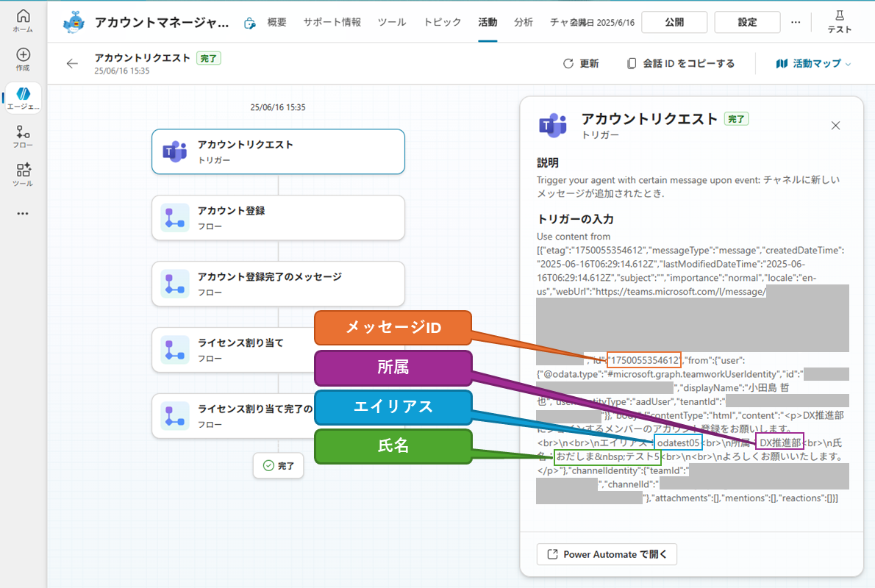Open Home in the left sidebar
This screenshot has height=588, width=875.
click(x=23, y=21)
